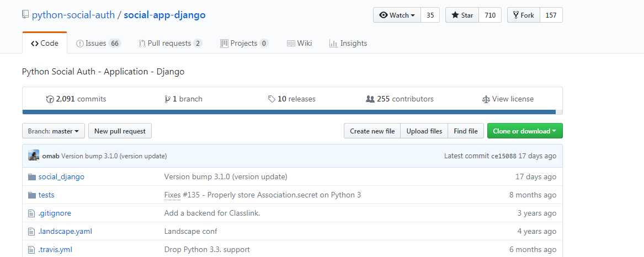Click omab's avatar thumbnail

34,155
